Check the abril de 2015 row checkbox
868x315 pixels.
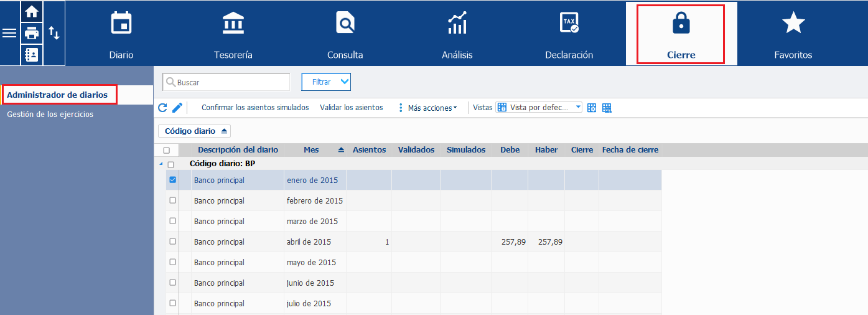point(173,242)
